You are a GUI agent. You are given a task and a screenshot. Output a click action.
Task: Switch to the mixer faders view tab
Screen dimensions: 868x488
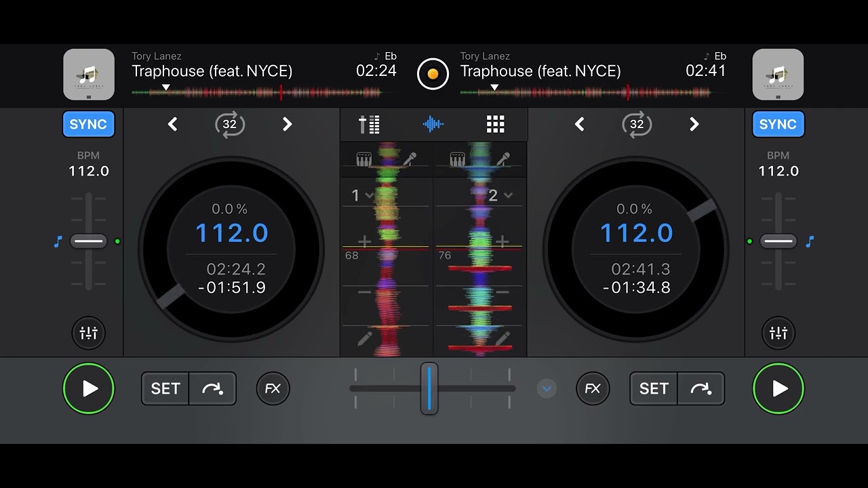370,124
